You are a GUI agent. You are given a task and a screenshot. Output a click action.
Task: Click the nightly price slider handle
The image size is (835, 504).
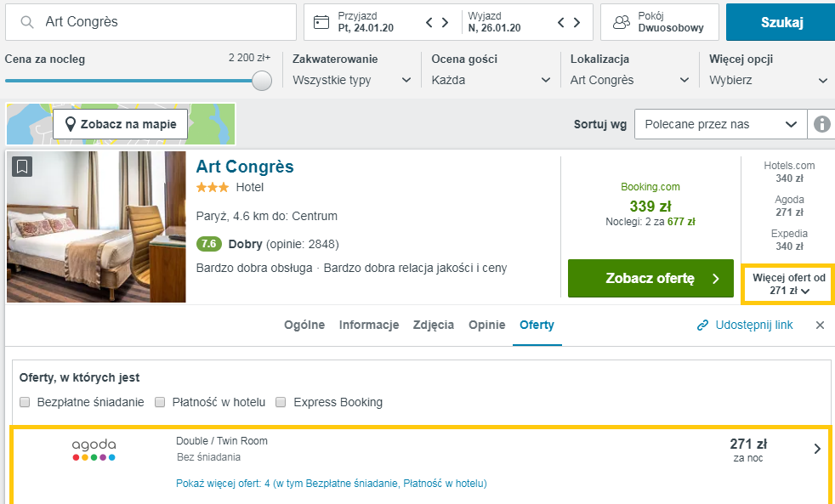pos(262,81)
